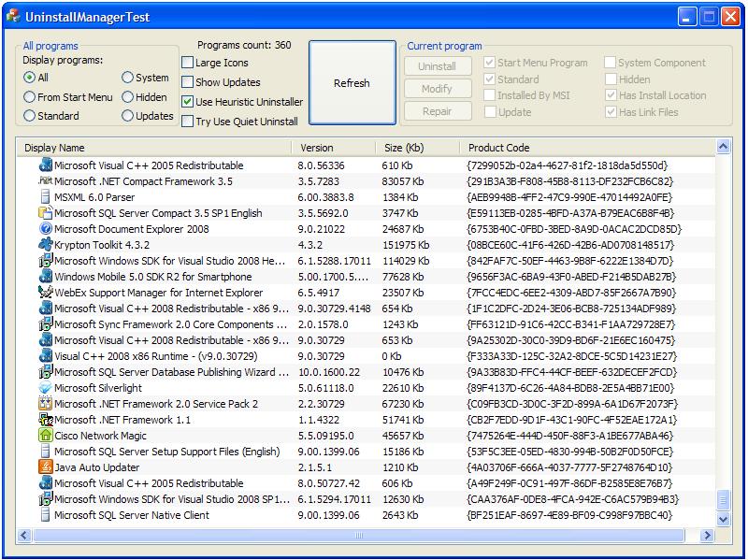Click the Cisco Network Magic house icon

[x=45, y=436]
